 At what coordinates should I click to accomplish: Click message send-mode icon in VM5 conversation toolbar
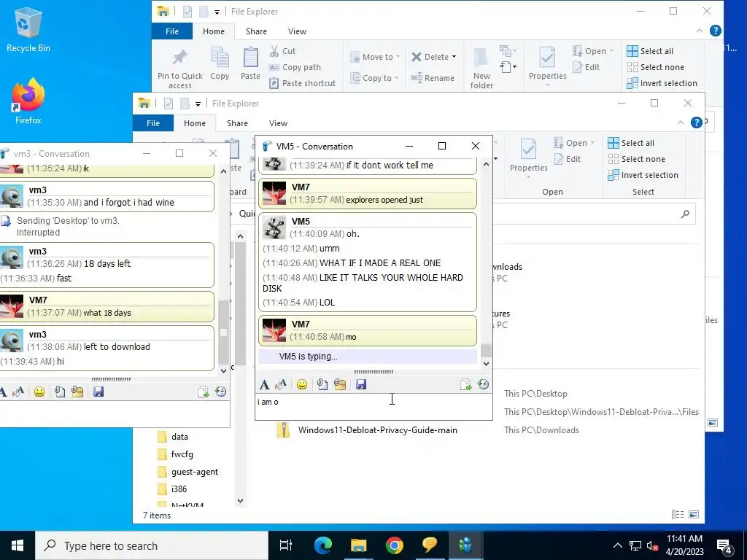coord(465,384)
